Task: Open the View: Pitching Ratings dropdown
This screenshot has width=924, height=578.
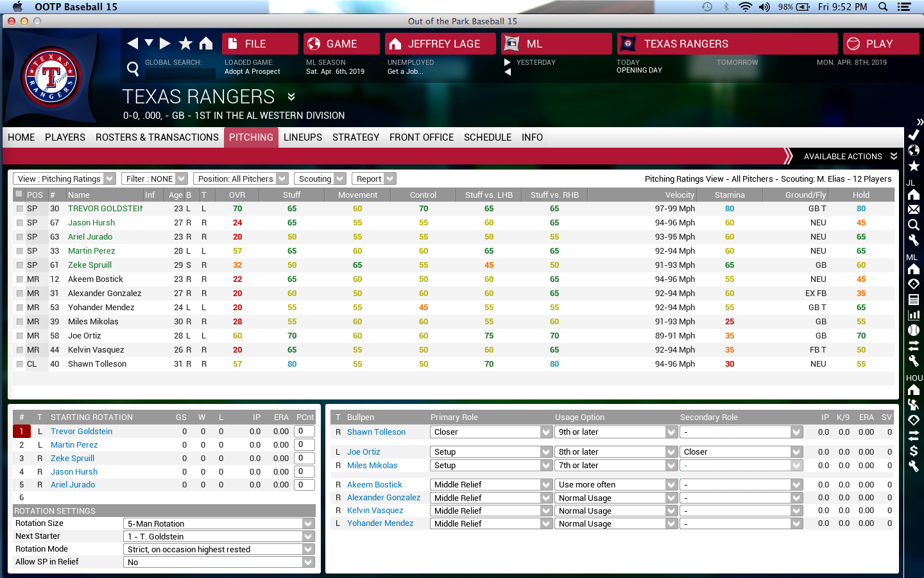Action: [64, 179]
